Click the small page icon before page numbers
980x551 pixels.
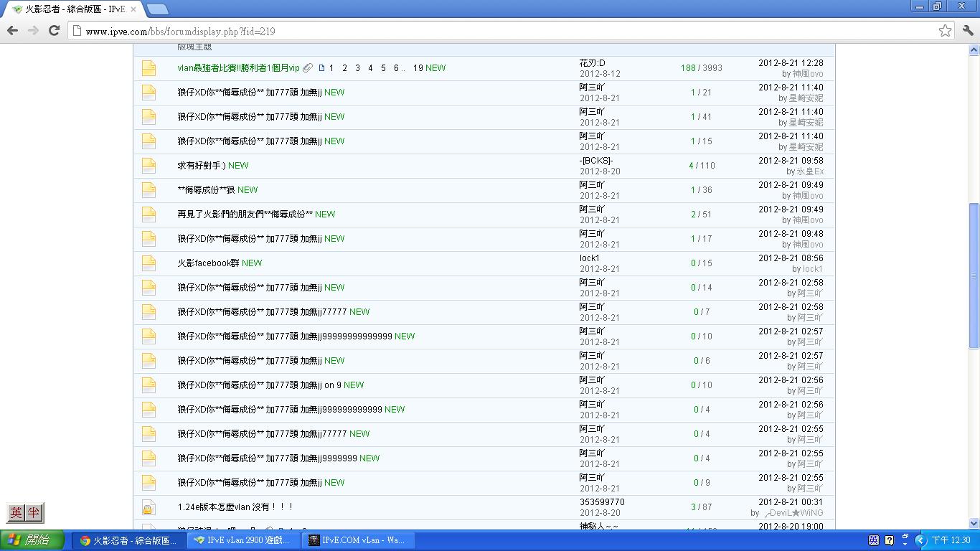click(321, 68)
